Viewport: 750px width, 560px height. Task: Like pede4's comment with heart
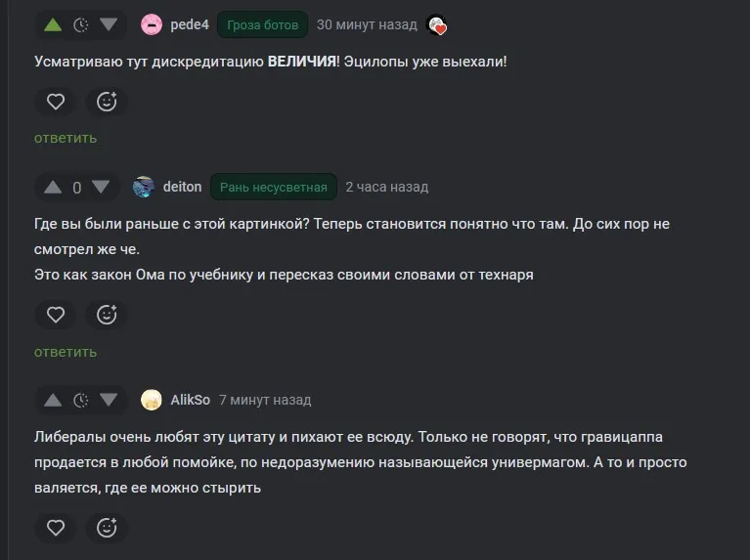pyautogui.click(x=56, y=101)
